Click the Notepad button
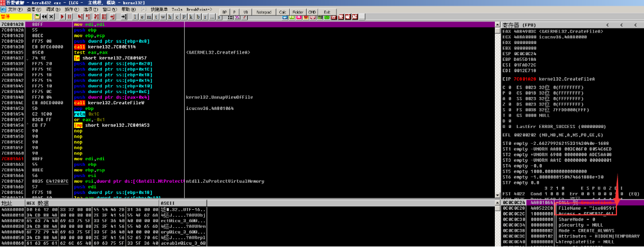Viewport: 644px width, 247px height. click(263, 11)
